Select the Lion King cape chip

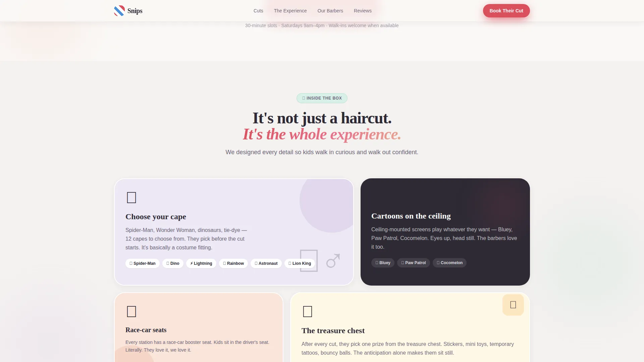tap(300, 263)
